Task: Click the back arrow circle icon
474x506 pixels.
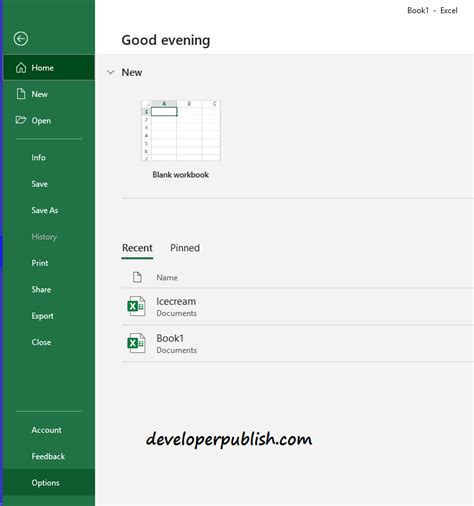Action: pyautogui.click(x=21, y=39)
